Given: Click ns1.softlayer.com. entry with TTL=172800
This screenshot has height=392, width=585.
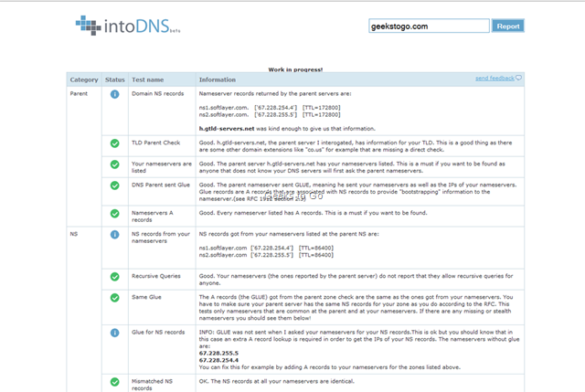Looking at the screenshot, I should click(x=270, y=108).
